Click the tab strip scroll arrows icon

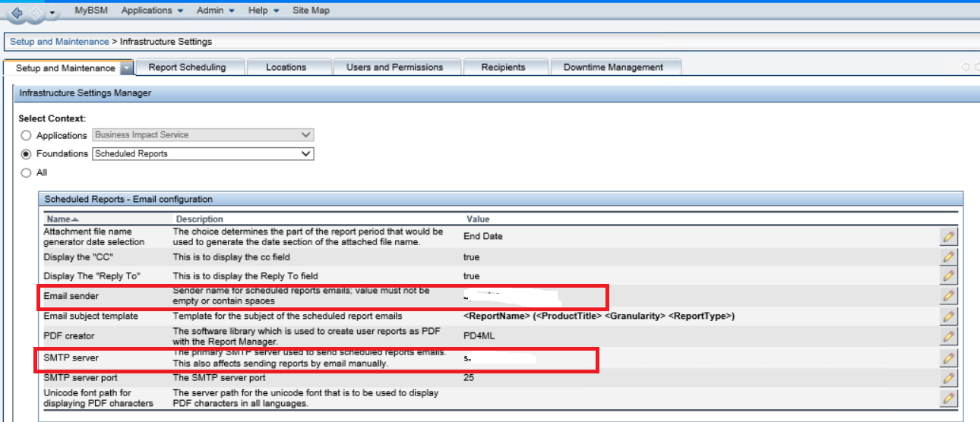coord(970,67)
